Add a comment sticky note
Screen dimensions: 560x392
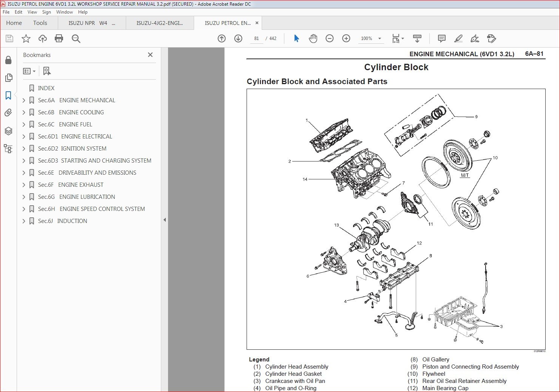(441, 38)
